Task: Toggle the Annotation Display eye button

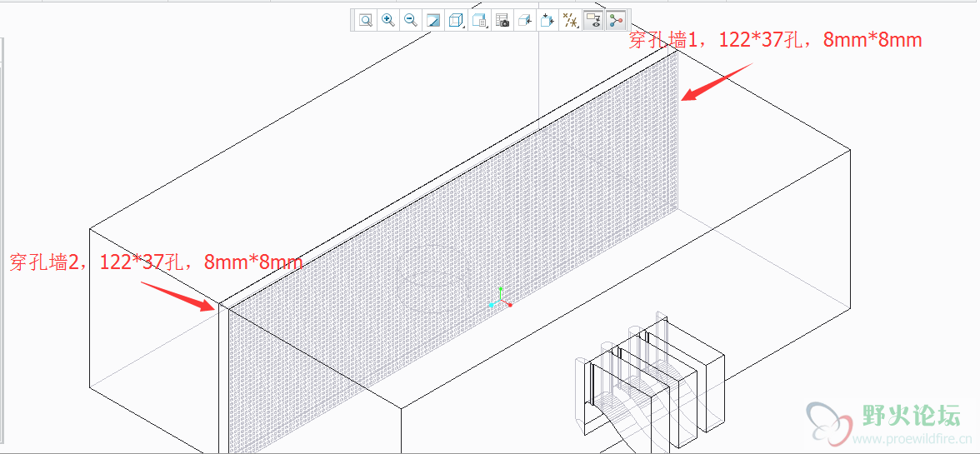Action: 593,20
